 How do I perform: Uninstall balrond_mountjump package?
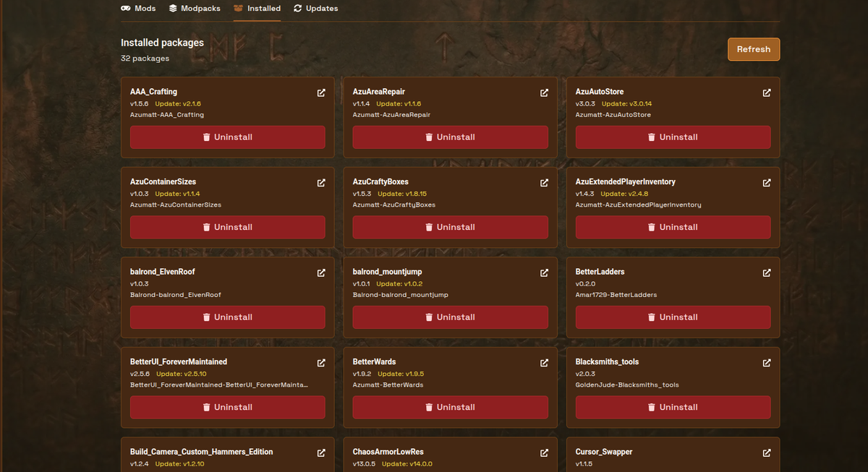tap(451, 317)
